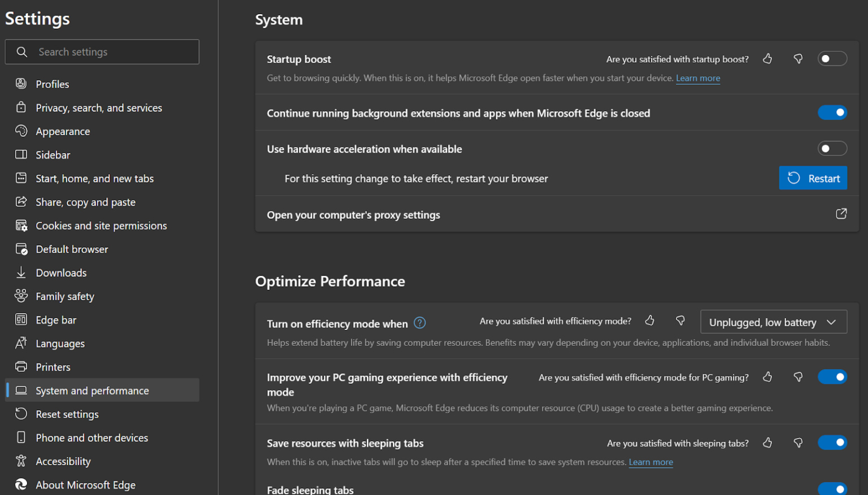
Task: Click the Restart browser button
Action: [x=813, y=178]
